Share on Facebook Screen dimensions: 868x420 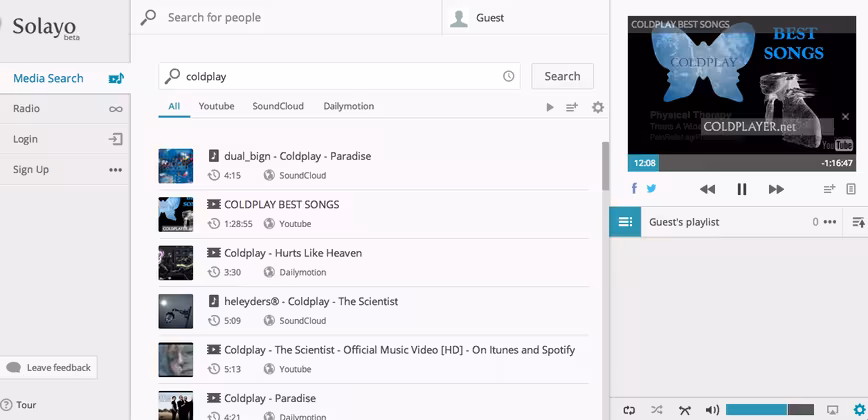click(x=634, y=189)
